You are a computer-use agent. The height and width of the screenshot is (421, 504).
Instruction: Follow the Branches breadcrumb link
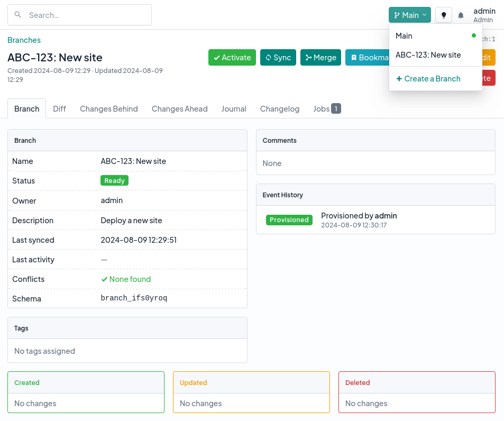click(x=24, y=40)
